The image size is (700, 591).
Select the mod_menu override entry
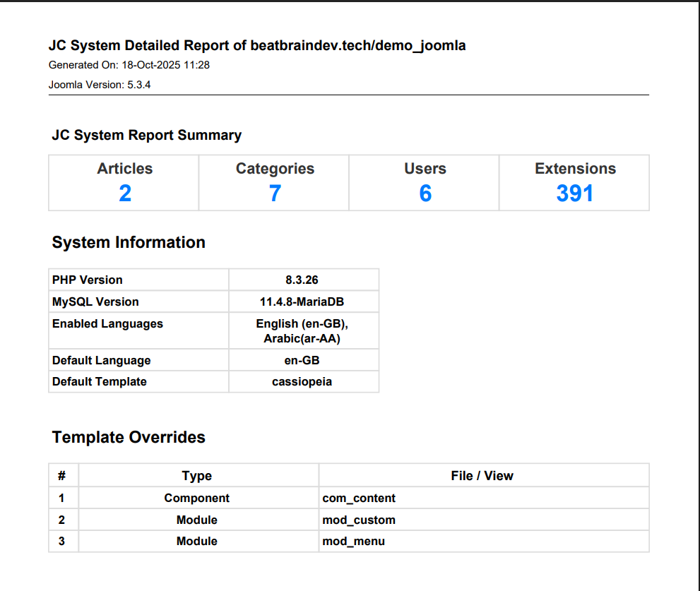coord(354,541)
